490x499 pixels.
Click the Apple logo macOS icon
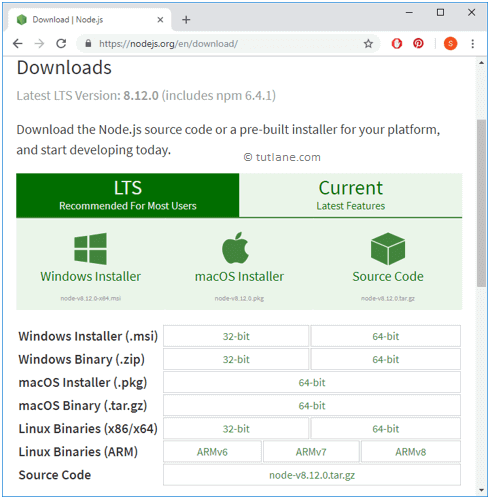236,248
